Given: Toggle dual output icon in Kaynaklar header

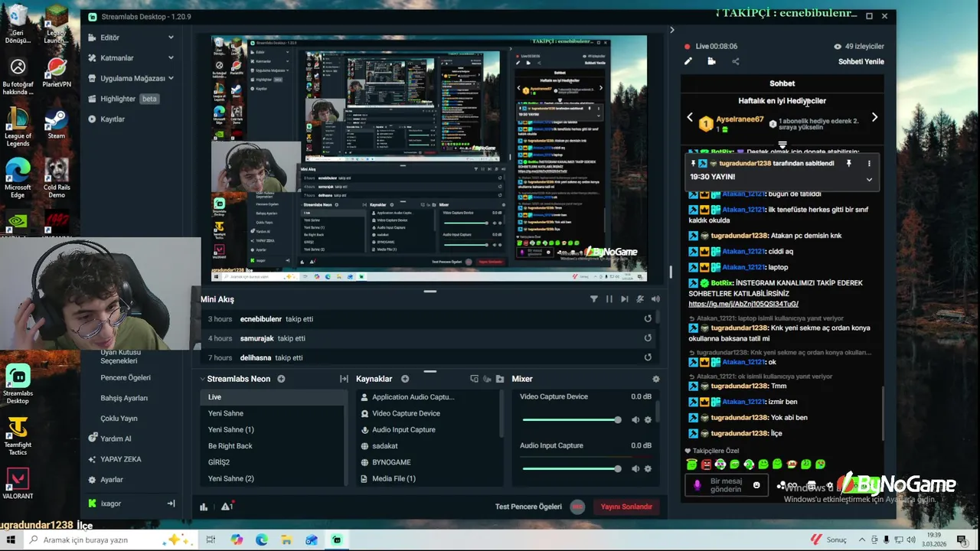Looking at the screenshot, I should pos(474,379).
